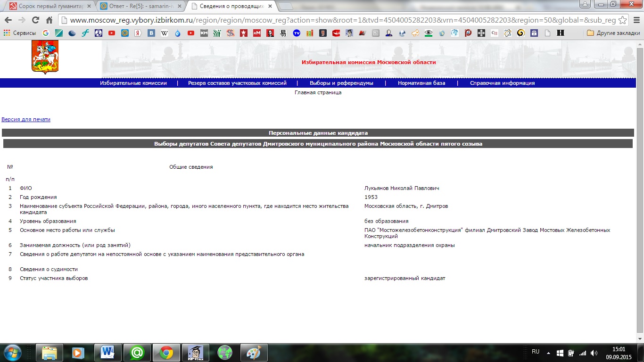Open the Справочная информация menu
Image resolution: width=644 pixels, height=362 pixels.
click(502, 83)
